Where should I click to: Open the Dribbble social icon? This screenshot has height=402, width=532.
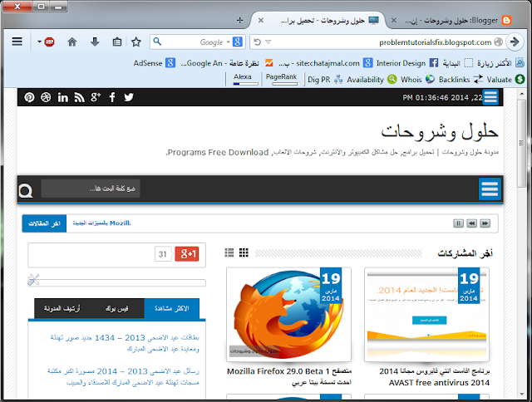pyautogui.click(x=46, y=97)
